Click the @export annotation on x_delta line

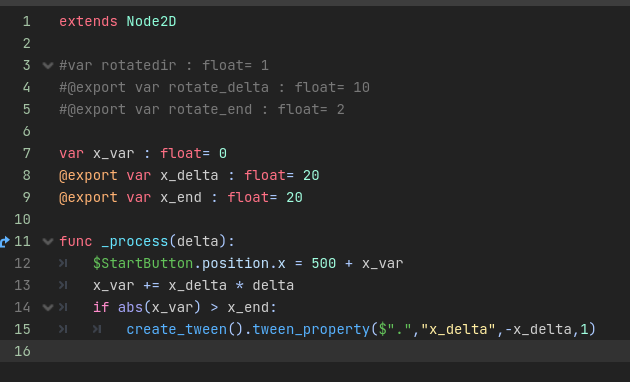[x=88, y=176]
